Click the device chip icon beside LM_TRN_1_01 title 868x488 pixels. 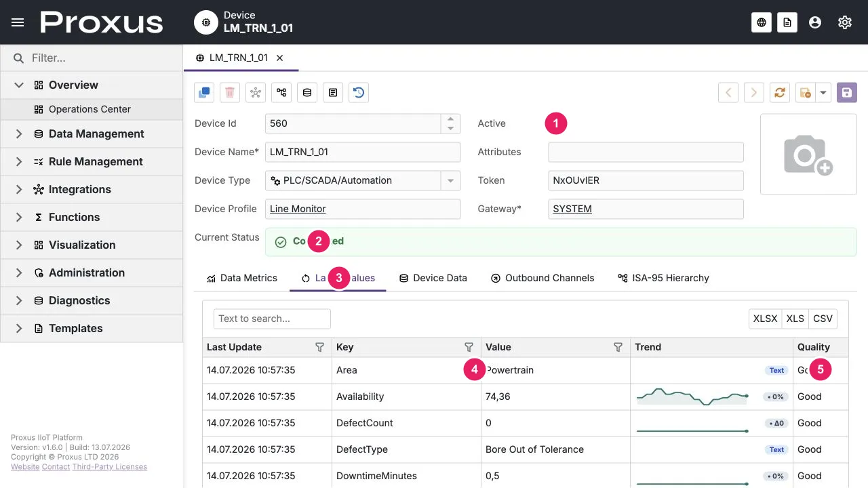[206, 22]
